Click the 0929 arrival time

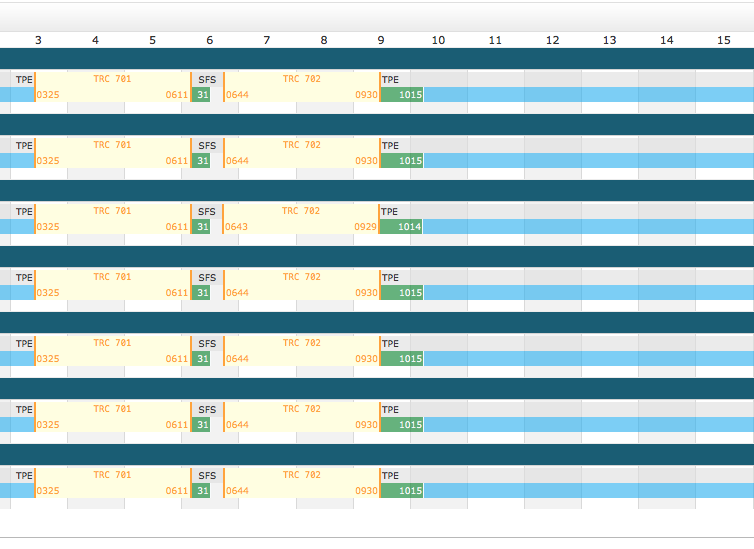365,227
